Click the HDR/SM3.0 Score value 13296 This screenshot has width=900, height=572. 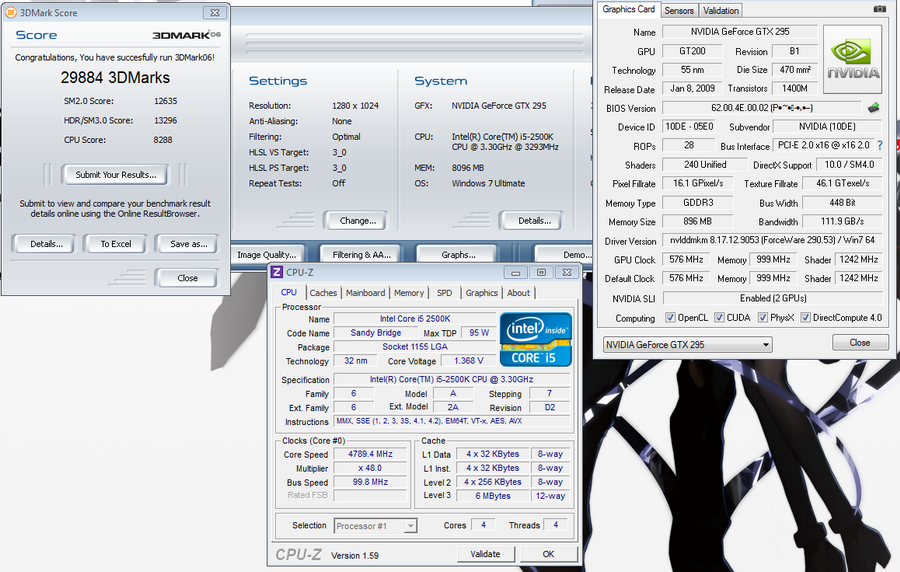(x=165, y=120)
